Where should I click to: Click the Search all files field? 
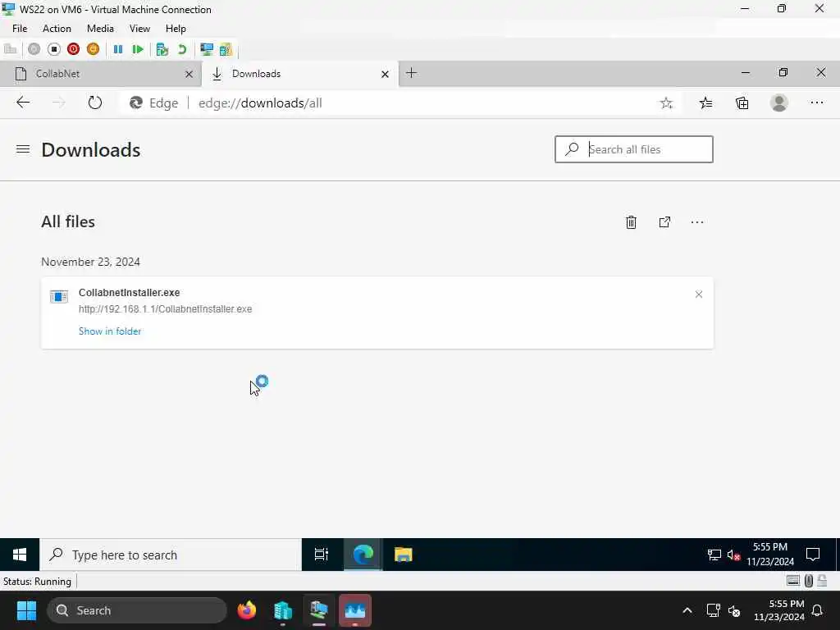pos(634,149)
